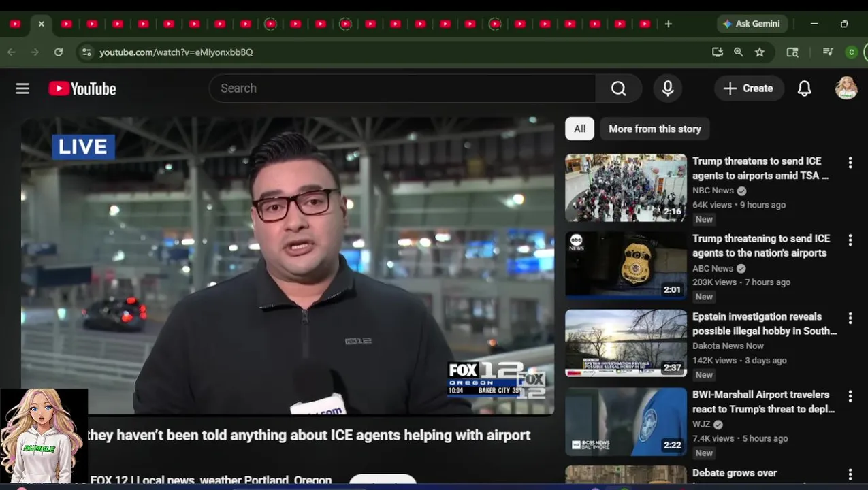868x490 pixels.
Task: Open 'Trump threatening to send ICE agents' title
Action: pos(761,246)
